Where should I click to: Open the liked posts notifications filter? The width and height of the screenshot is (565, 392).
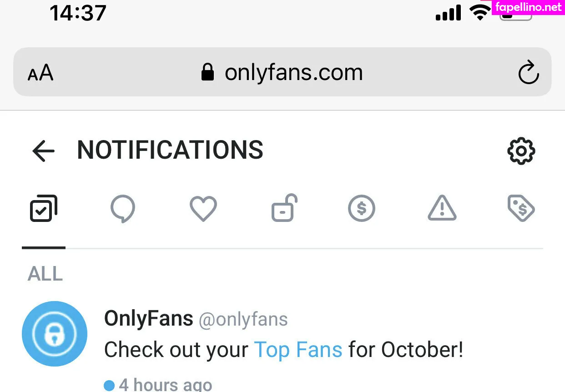pos(203,208)
